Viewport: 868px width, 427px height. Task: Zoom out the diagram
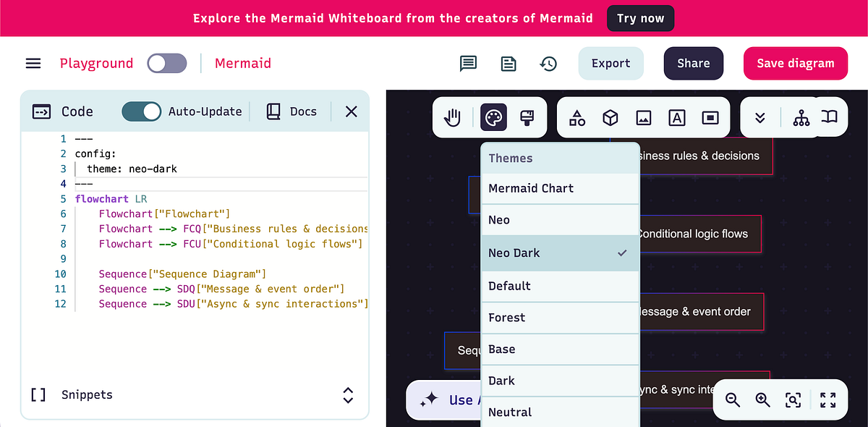coord(733,400)
